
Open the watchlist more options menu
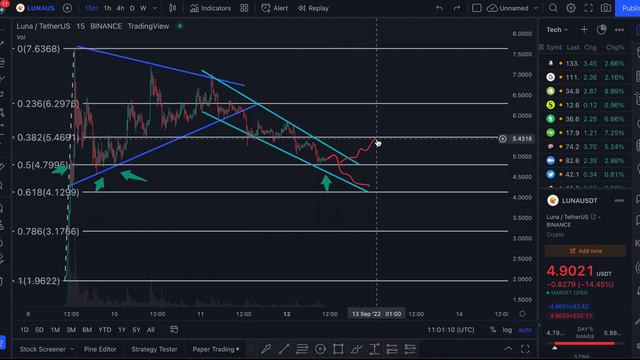pos(619,30)
